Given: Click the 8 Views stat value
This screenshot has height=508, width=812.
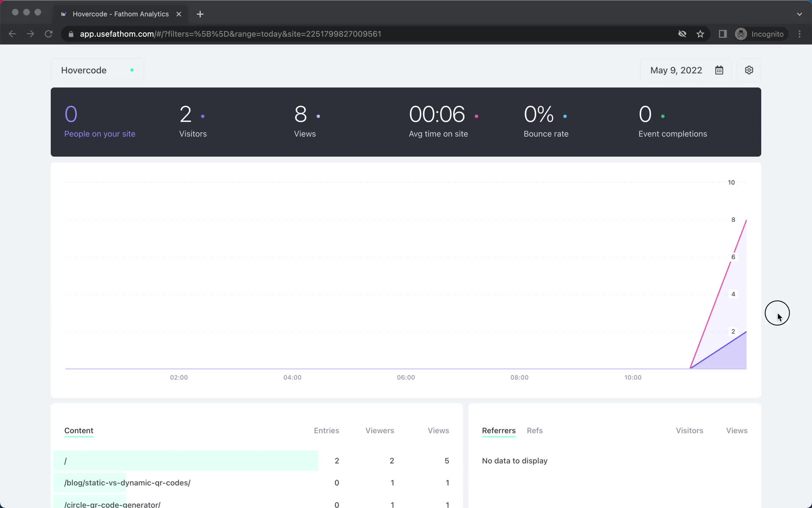Looking at the screenshot, I should [300, 114].
